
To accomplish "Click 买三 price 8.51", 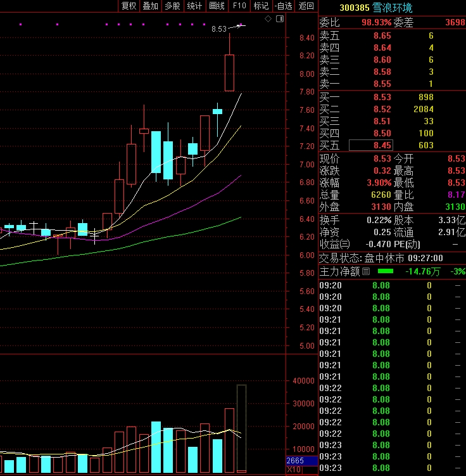I will coord(382,121).
